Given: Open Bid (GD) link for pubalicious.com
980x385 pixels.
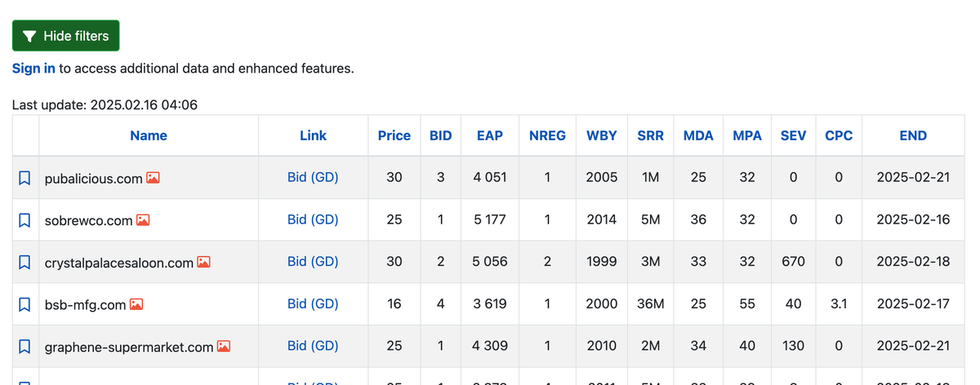Looking at the screenshot, I should [x=313, y=177].
